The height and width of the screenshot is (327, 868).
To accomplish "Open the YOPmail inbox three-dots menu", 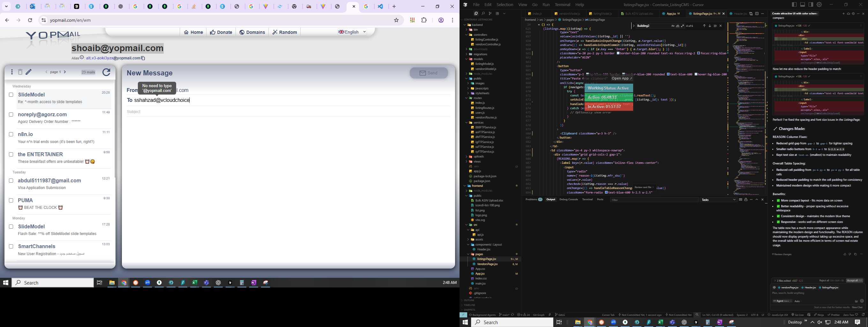I will 12,72.
